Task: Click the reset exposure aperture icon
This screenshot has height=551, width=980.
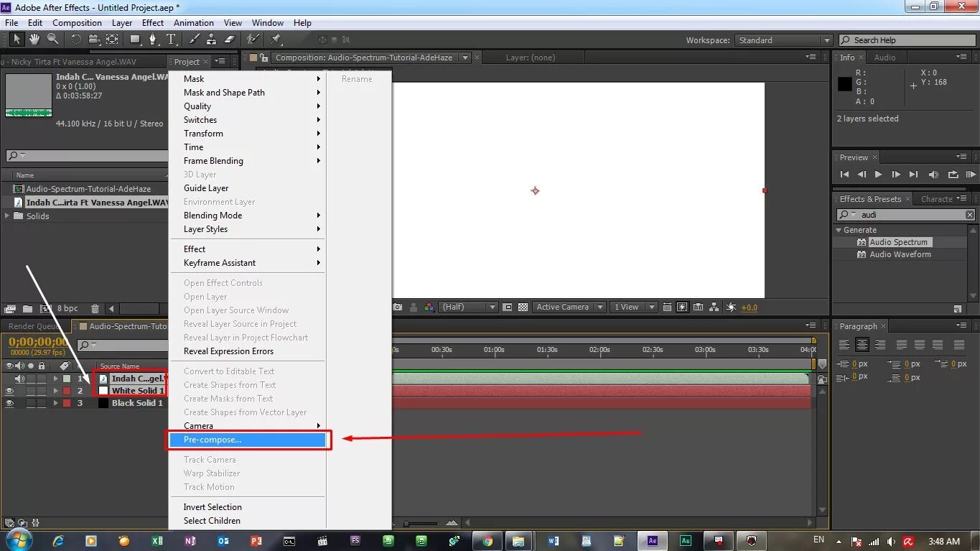Action: 731,307
